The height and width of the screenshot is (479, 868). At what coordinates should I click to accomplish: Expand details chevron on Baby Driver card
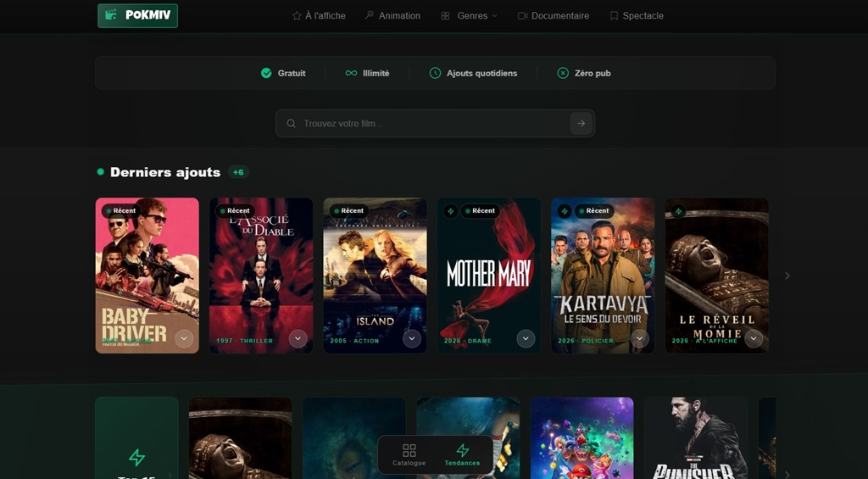pyautogui.click(x=184, y=338)
